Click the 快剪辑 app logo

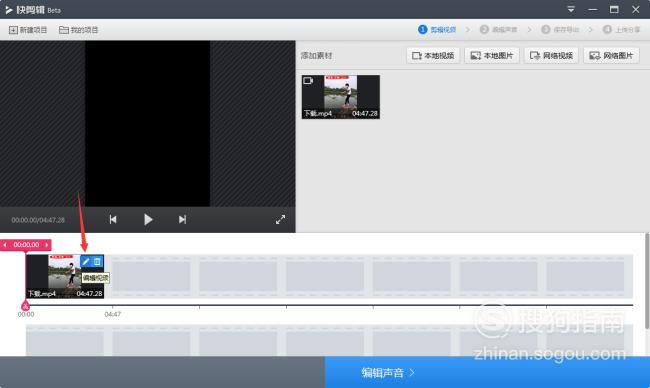click(33, 10)
